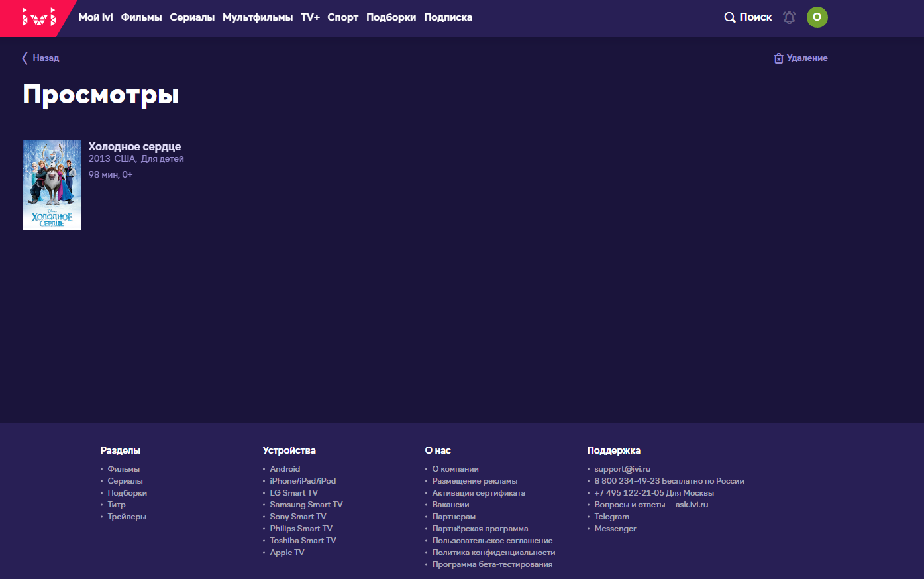Click the Поддержка footer heading
The height and width of the screenshot is (579, 924).
[x=614, y=450]
